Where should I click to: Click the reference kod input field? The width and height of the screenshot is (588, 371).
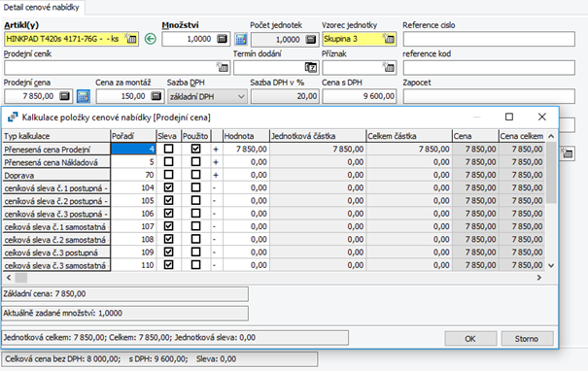tap(489, 68)
